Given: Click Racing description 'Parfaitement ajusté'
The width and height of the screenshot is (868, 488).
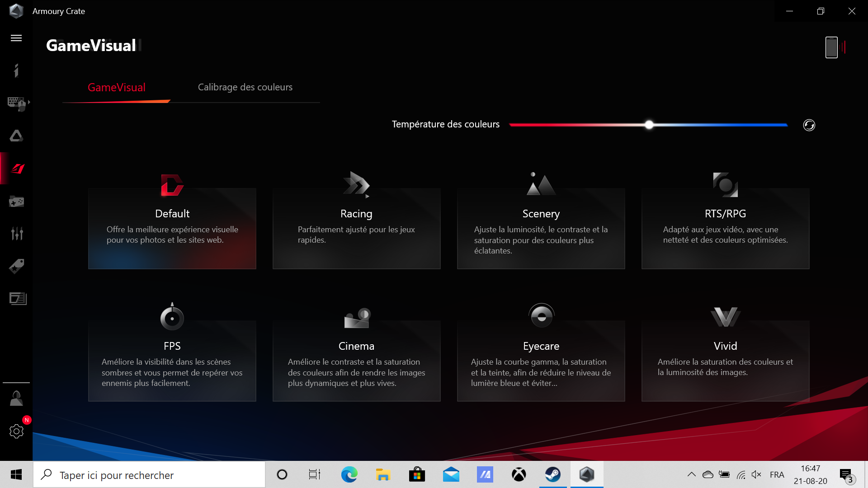Looking at the screenshot, I should click(x=356, y=235).
